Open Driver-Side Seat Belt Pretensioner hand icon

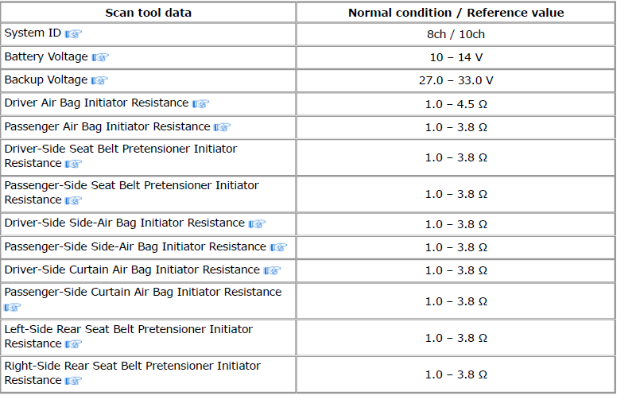click(73, 164)
